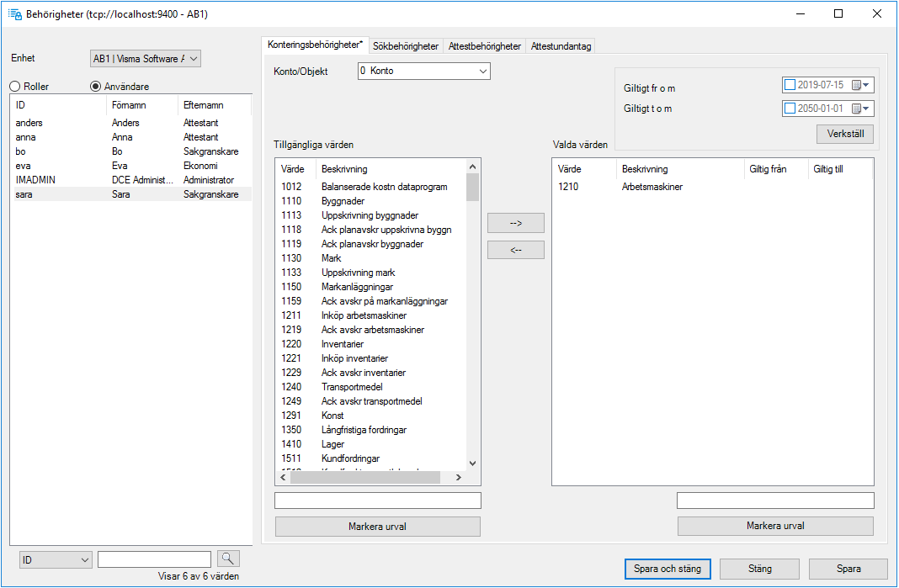The width and height of the screenshot is (899, 588).
Task: Toggle the checkbox inside the 2019-07-15 date field
Action: pyautogui.click(x=790, y=84)
